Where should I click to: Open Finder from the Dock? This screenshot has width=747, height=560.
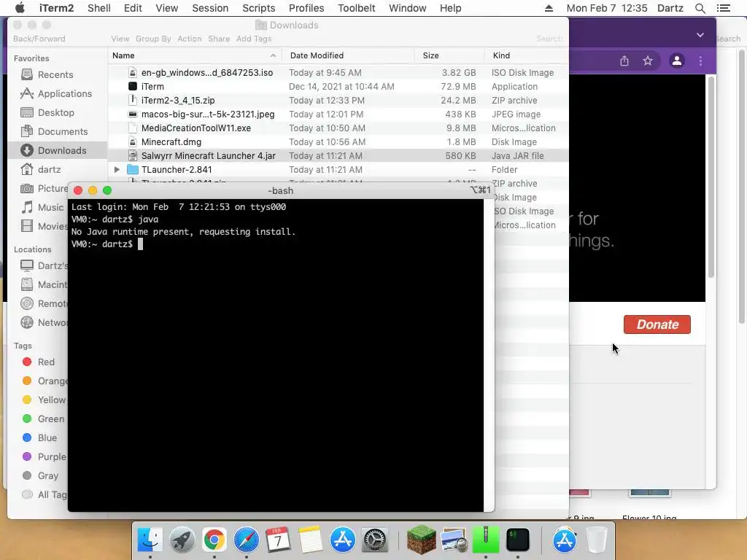point(150,540)
